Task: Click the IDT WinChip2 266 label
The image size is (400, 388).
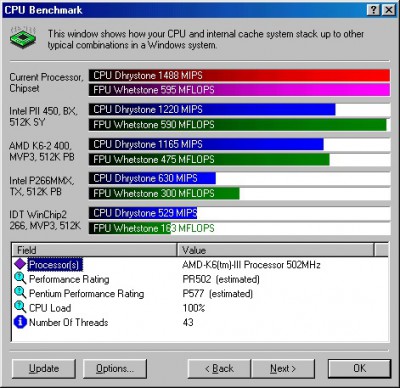Action: pos(45,220)
